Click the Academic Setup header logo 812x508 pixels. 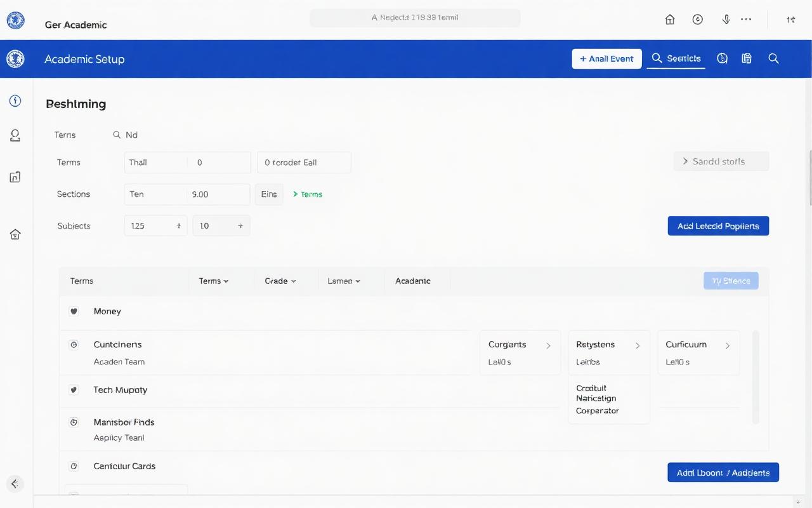(15, 59)
